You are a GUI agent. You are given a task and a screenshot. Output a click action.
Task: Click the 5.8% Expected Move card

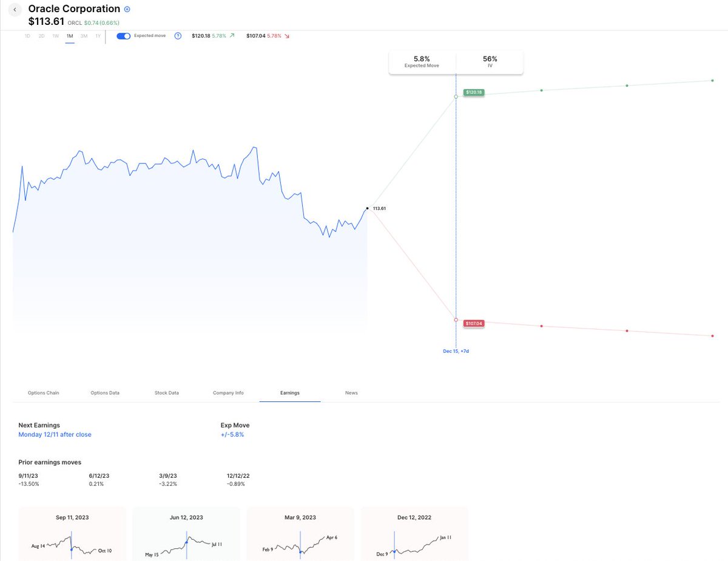(422, 62)
